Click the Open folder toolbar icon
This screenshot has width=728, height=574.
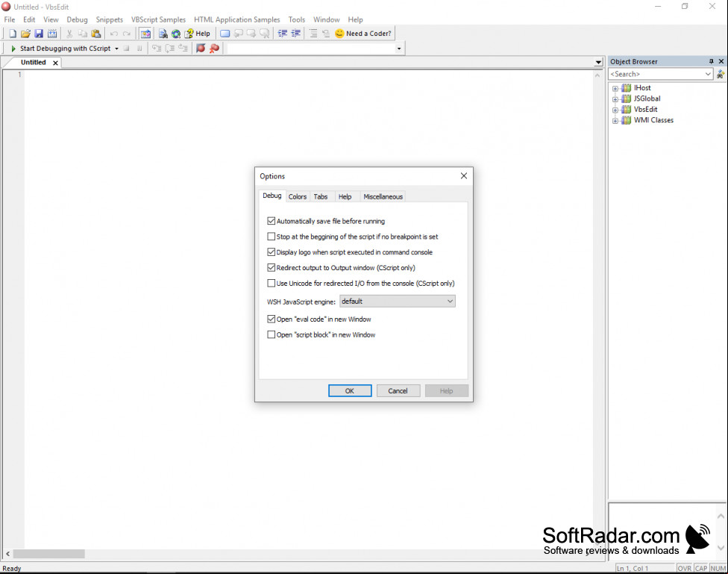pyautogui.click(x=25, y=34)
